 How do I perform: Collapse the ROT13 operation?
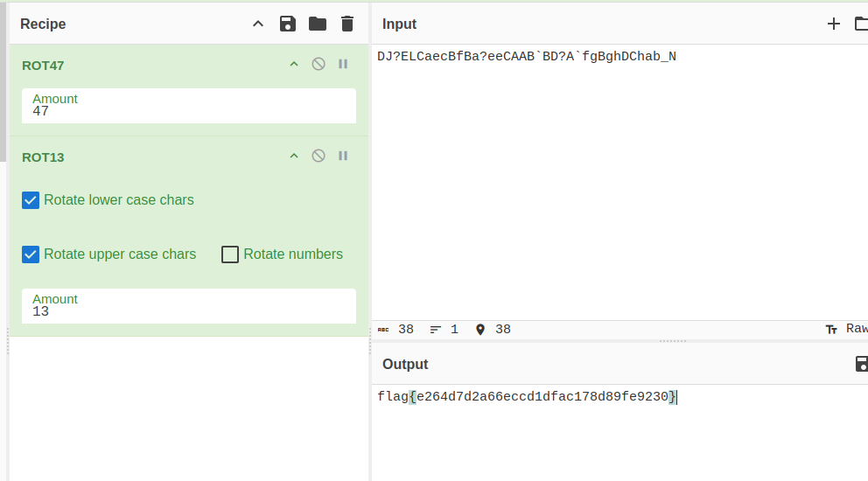coord(294,156)
